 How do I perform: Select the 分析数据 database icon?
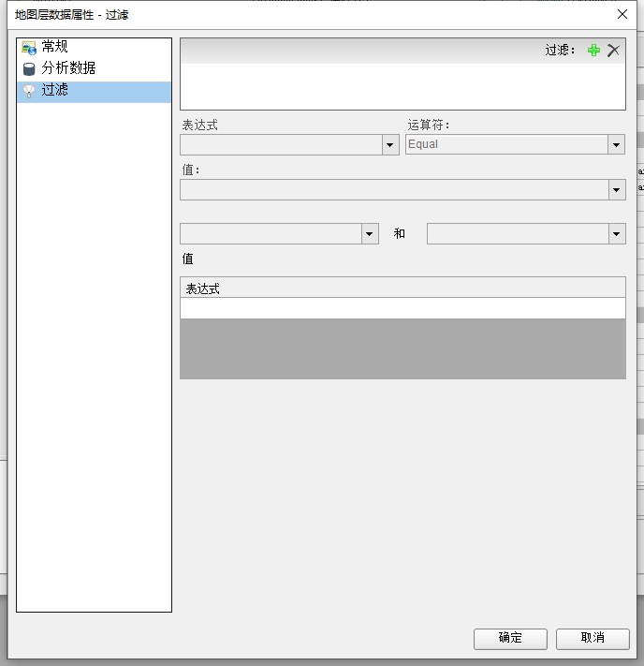coord(29,68)
